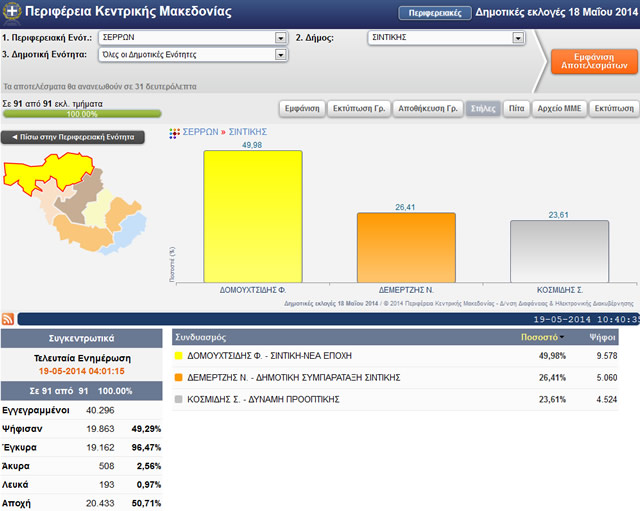
Task: Open the Περιφερειακή Ενότ. dropdown (ΣΕΡΡΩΝ)
Action: [280, 38]
